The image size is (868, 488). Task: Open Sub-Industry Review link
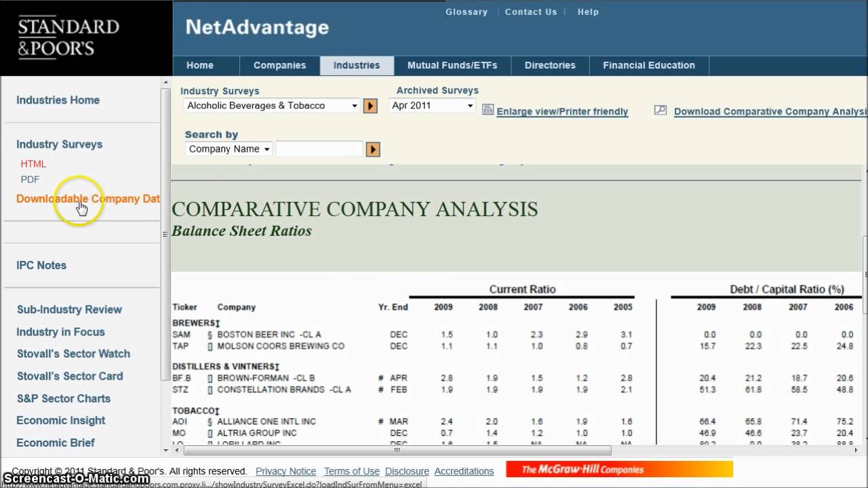69,310
